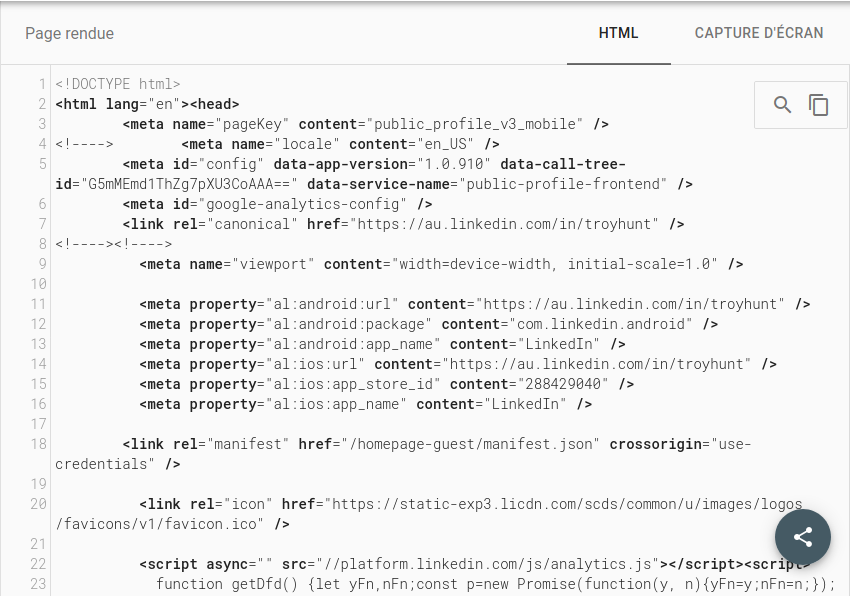Click the google-analytics-config meta line

pyautogui.click(x=277, y=204)
